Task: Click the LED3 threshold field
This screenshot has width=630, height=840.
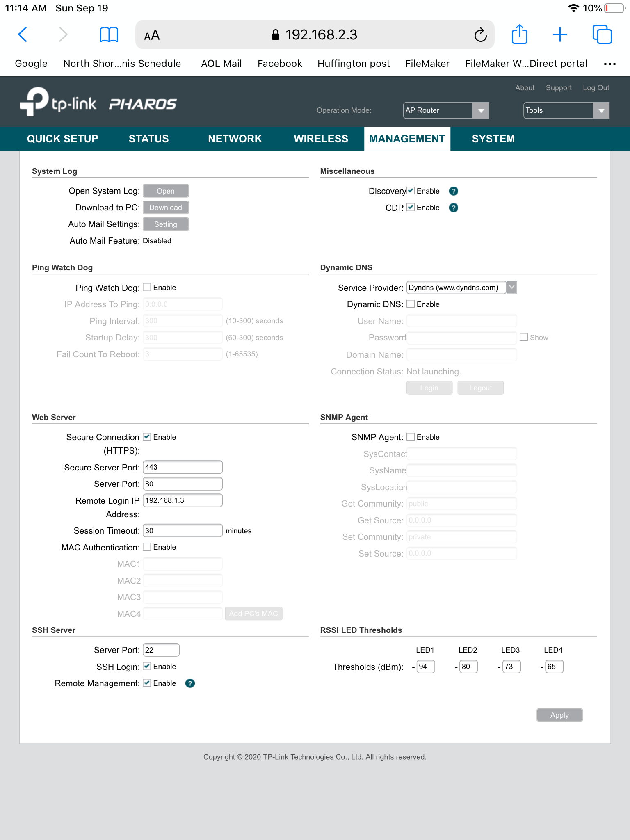Action: [x=511, y=667]
